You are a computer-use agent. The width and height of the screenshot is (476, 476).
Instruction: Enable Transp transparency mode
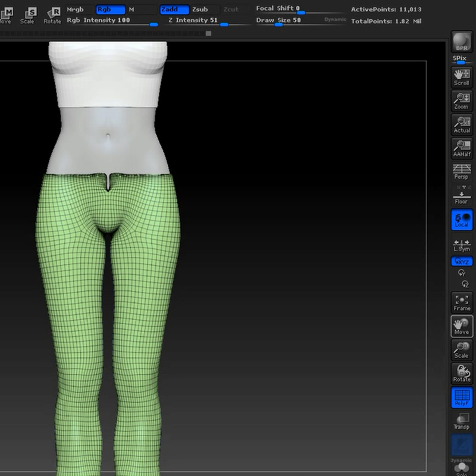coord(462,421)
